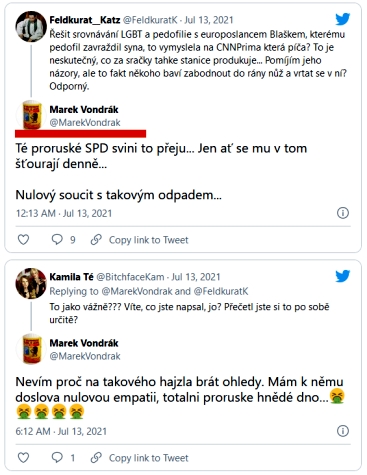
Task: Open Replying to @MarekVondrak mention link
Action: click(137, 291)
